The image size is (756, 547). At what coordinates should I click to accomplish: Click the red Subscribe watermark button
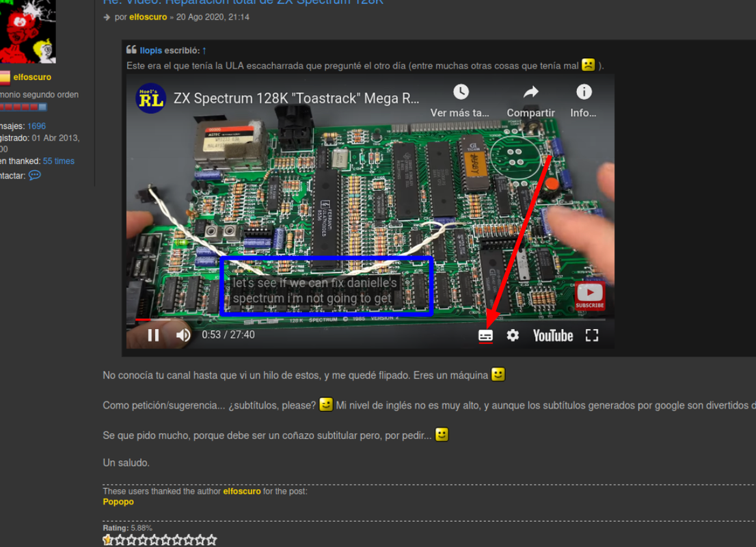pos(590,295)
